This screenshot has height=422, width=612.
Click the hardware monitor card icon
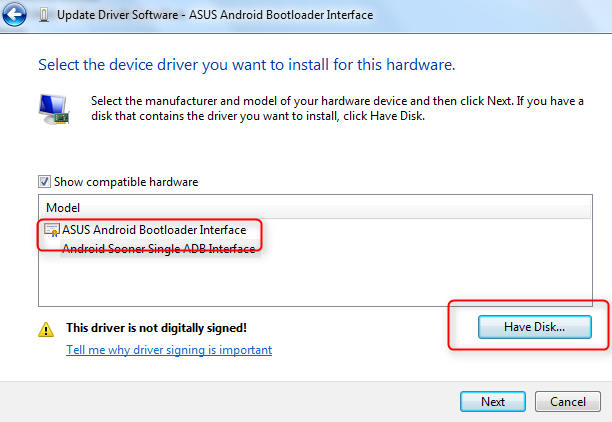pos(54,110)
